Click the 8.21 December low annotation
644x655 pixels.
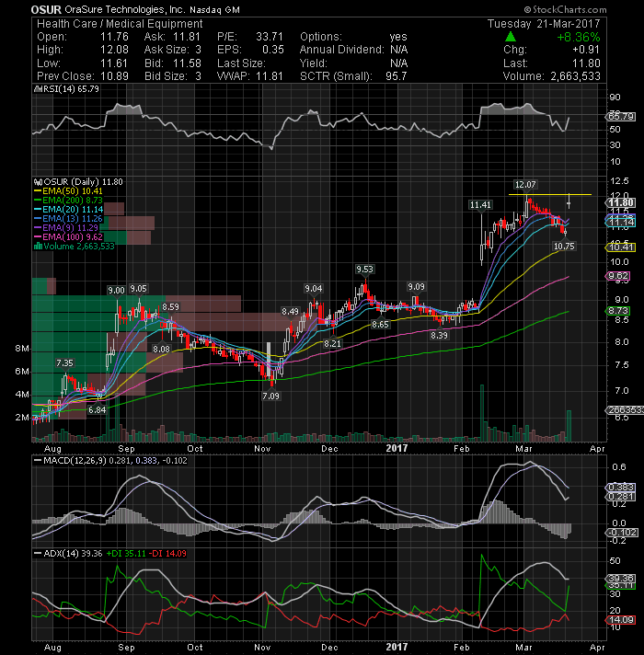[332, 344]
